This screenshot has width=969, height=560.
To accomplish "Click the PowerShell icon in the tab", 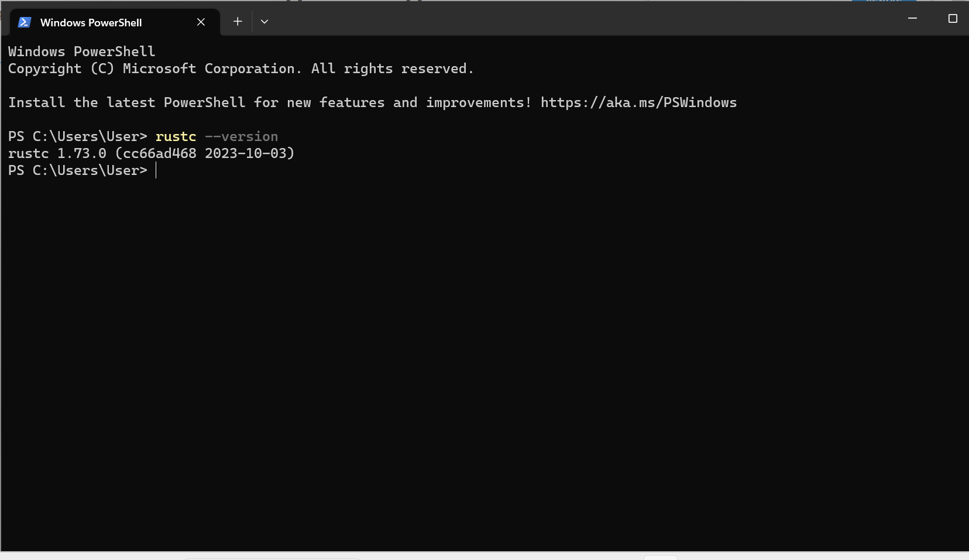I will 24,22.
